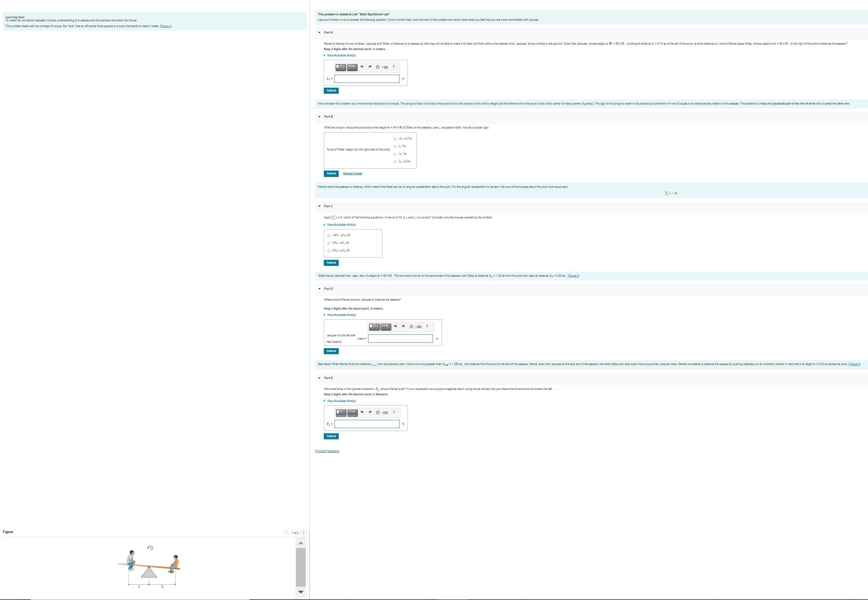Open the Figure 1 link in Learning Goal
Image resolution: width=868 pixels, height=600 pixels.
166,26
